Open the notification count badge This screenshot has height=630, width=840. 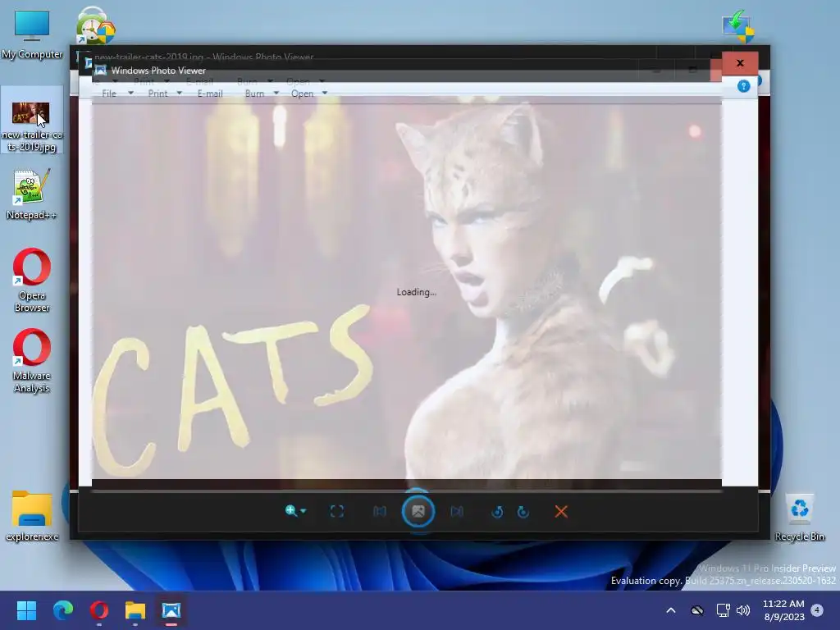tap(817, 610)
